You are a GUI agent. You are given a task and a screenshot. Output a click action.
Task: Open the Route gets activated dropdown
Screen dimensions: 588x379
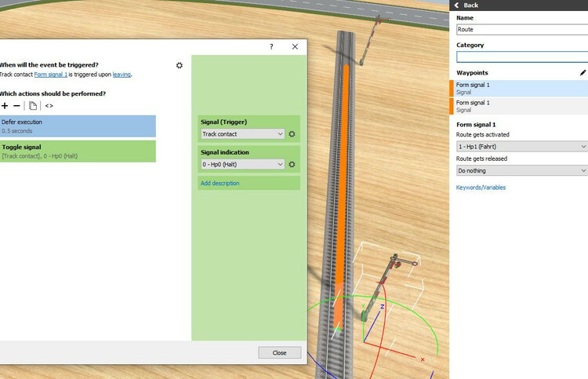521,147
